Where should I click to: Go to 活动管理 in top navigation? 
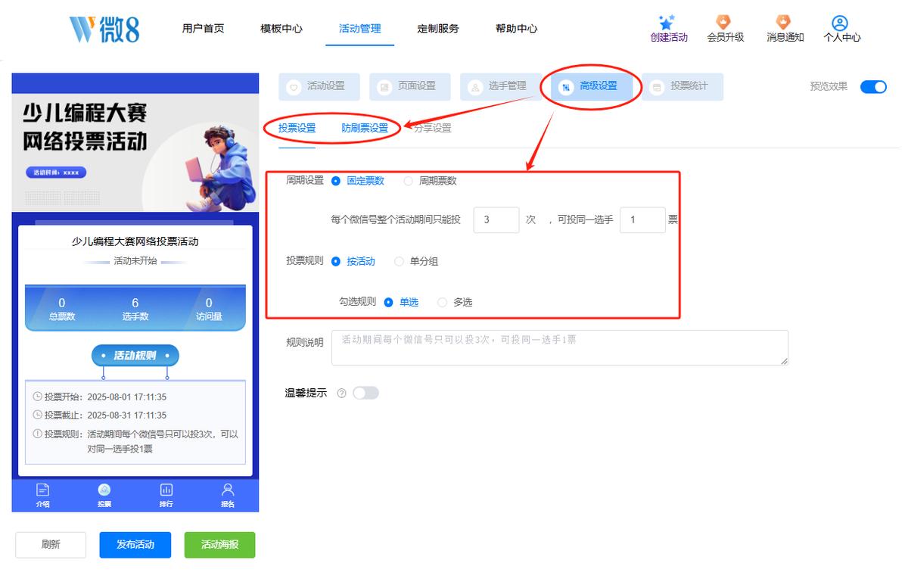(x=360, y=29)
